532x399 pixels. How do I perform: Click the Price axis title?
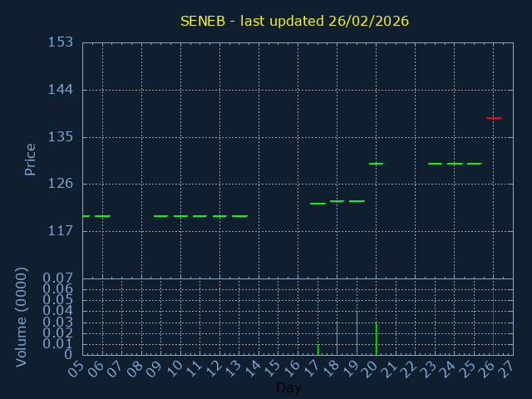tap(30, 160)
